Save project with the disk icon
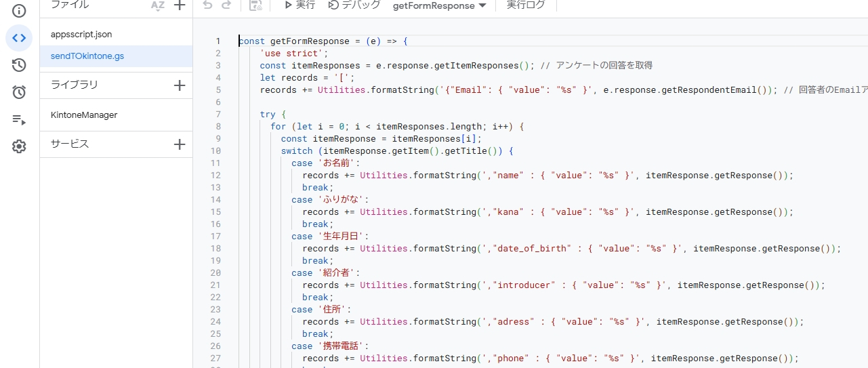Image resolution: width=868 pixels, height=368 pixels. click(255, 5)
